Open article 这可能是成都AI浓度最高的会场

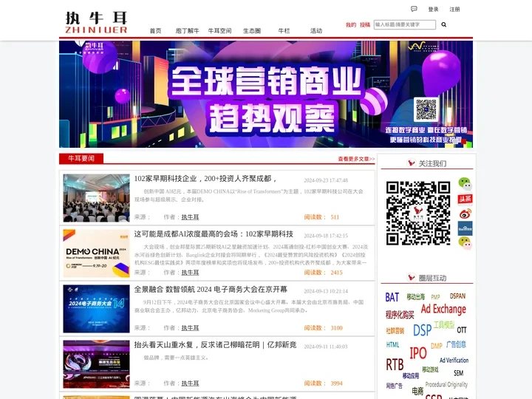[214, 233]
